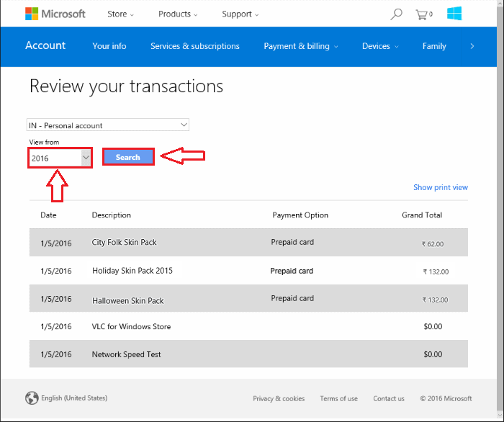Expand Payment & billing menu
Viewport: 504px width, 422px height.
(x=301, y=46)
